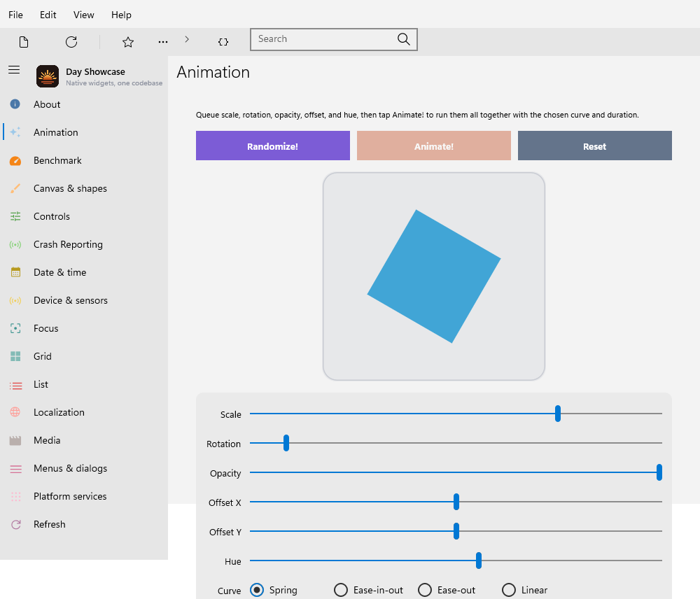
Task: Click the star favorite icon
Action: click(128, 42)
